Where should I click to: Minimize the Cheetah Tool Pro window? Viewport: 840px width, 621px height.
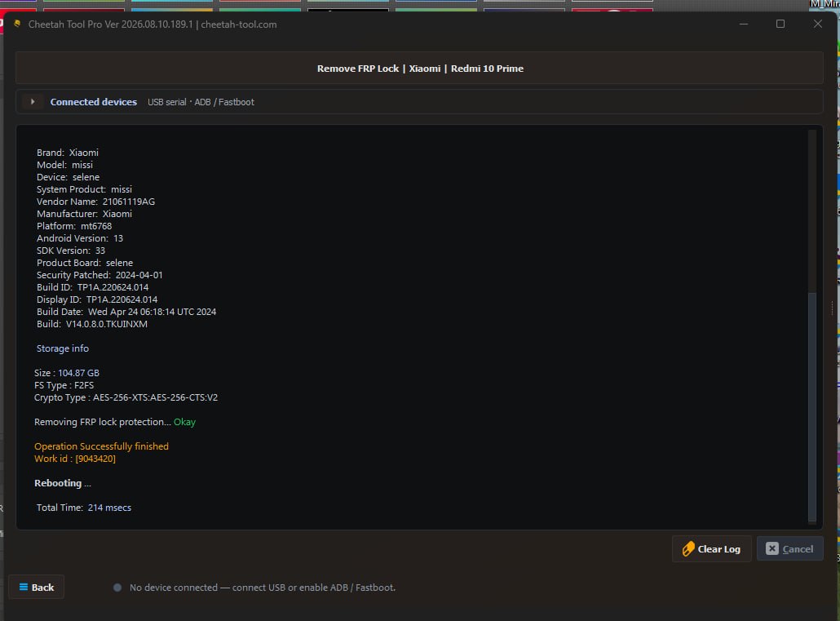click(x=744, y=24)
